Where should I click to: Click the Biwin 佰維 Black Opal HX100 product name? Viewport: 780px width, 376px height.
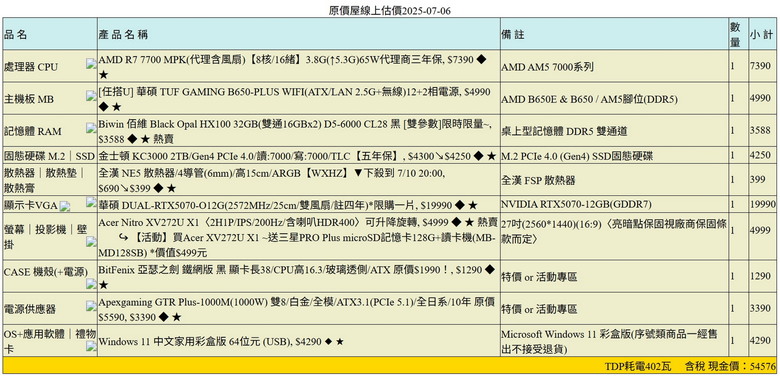(x=295, y=131)
